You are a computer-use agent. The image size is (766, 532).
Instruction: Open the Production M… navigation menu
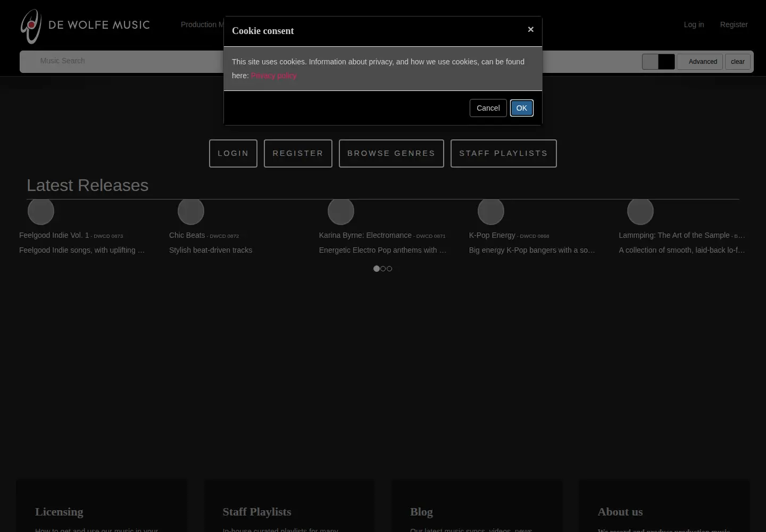pyautogui.click(x=202, y=24)
